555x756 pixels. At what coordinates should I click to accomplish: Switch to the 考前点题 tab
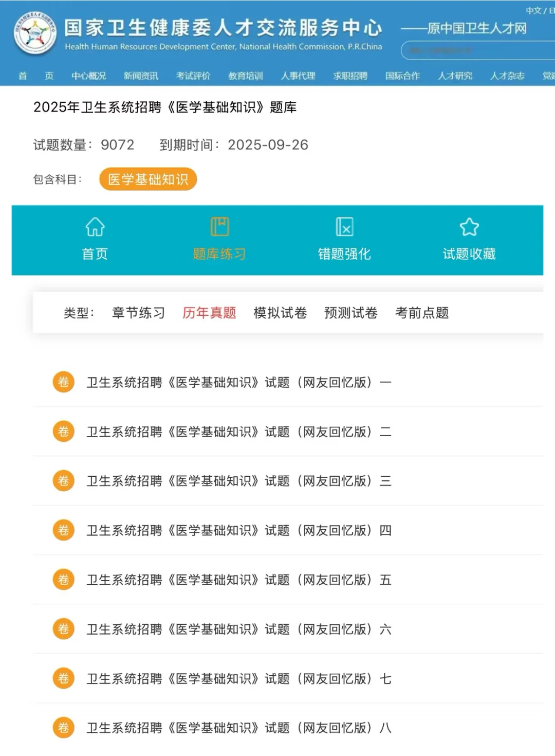pyautogui.click(x=422, y=313)
